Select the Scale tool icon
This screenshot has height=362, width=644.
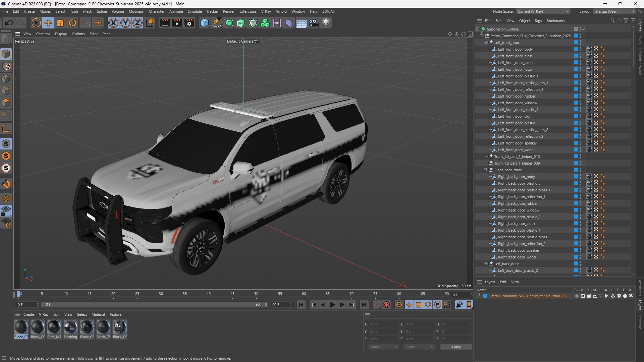(x=60, y=23)
